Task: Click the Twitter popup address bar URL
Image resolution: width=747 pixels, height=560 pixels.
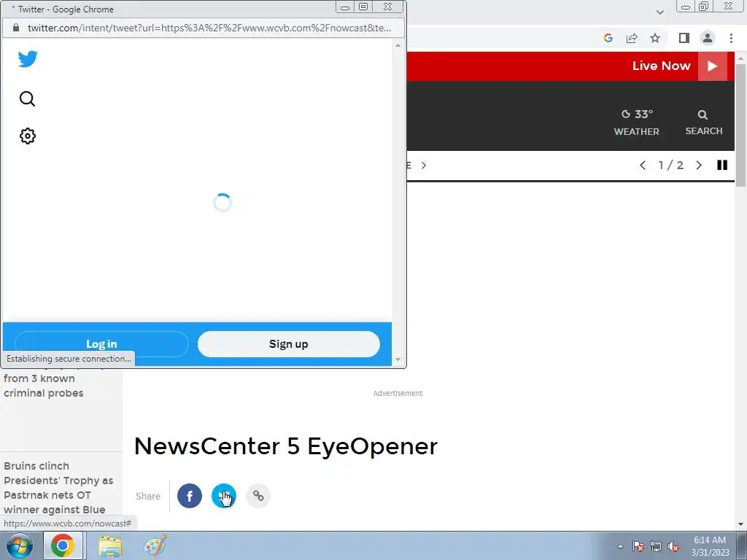Action: pyautogui.click(x=209, y=28)
